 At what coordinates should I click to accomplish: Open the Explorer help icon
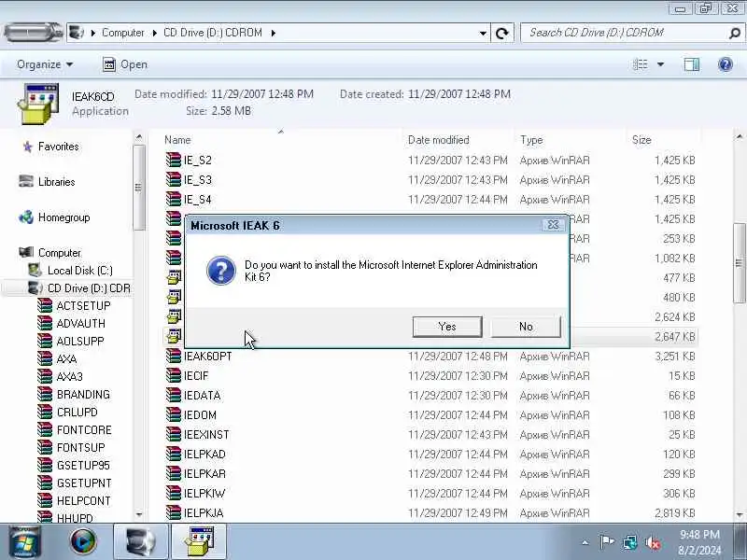(x=726, y=64)
